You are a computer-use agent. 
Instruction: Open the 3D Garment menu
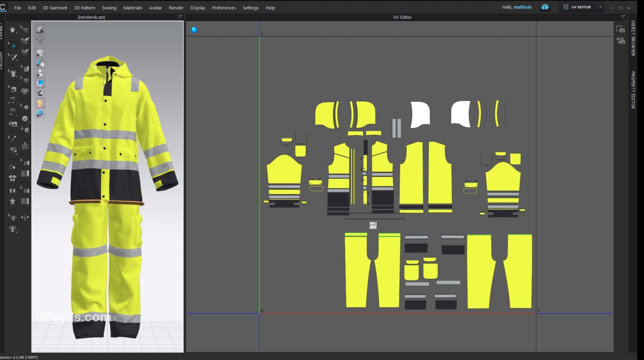(x=55, y=8)
